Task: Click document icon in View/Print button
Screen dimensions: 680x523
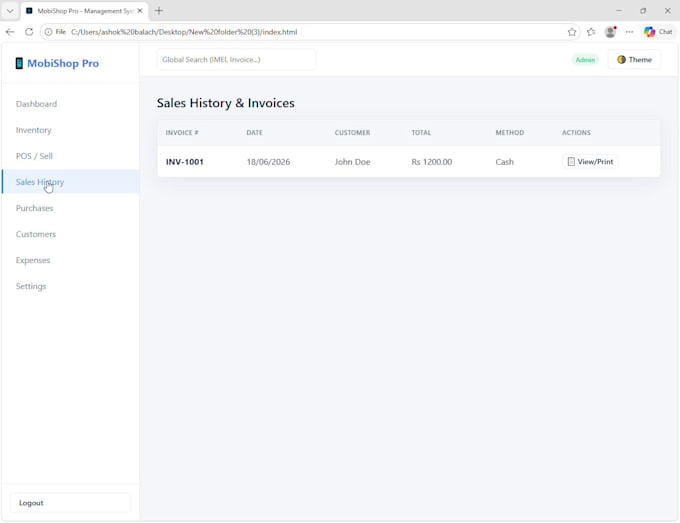Action: (571, 162)
